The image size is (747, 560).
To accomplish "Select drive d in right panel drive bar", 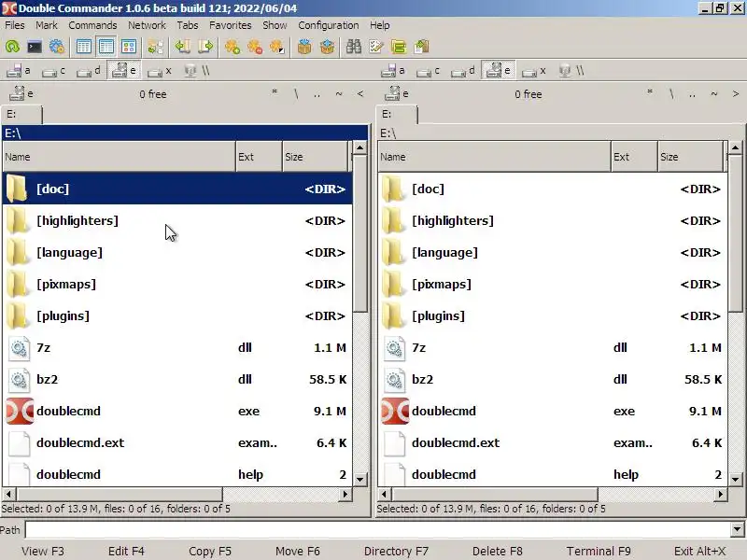I will tap(462, 71).
